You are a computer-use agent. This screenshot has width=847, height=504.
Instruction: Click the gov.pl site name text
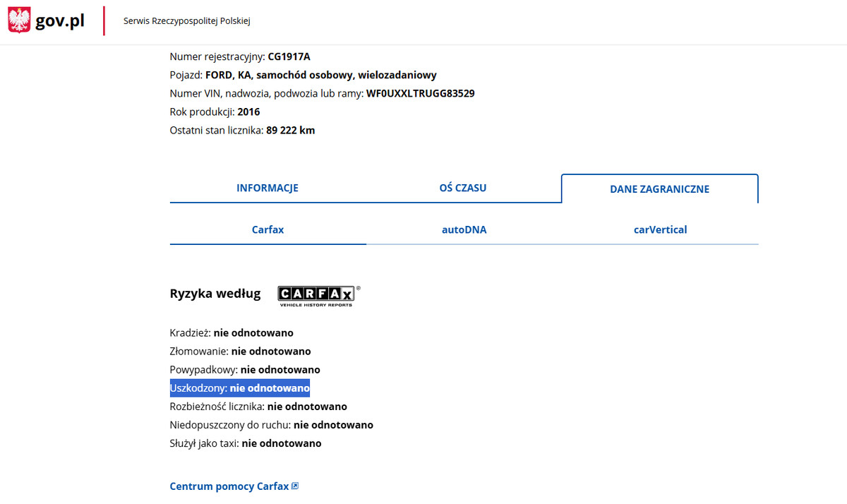60,21
